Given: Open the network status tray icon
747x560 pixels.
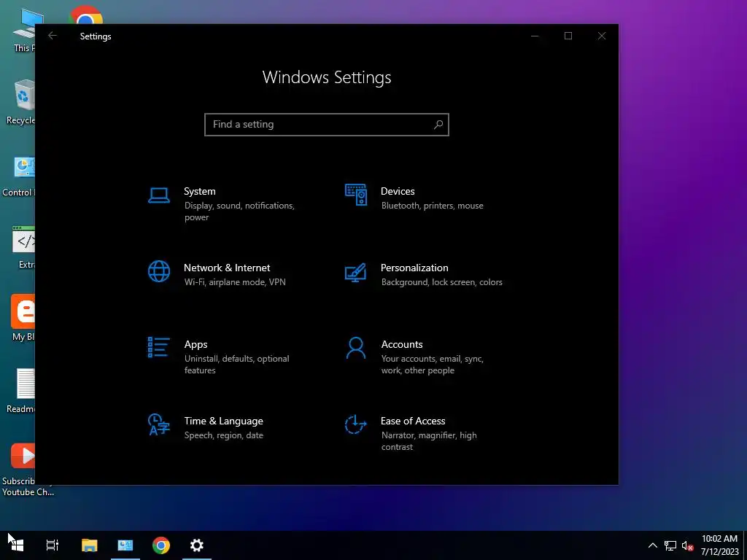Looking at the screenshot, I should coord(670,545).
